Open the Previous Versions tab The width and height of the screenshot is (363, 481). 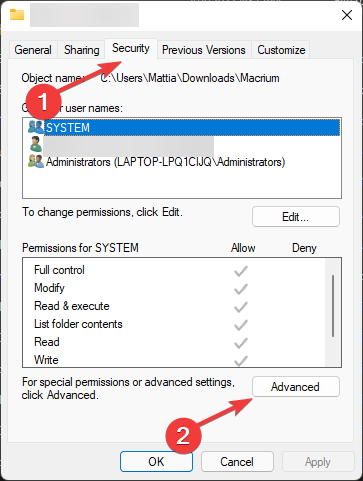(204, 50)
